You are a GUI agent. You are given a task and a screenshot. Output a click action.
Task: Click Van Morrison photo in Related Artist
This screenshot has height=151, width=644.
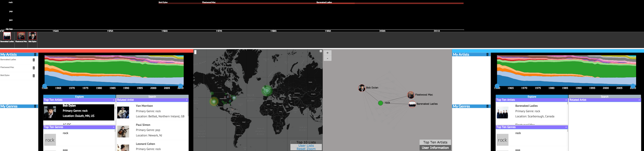coord(123,112)
